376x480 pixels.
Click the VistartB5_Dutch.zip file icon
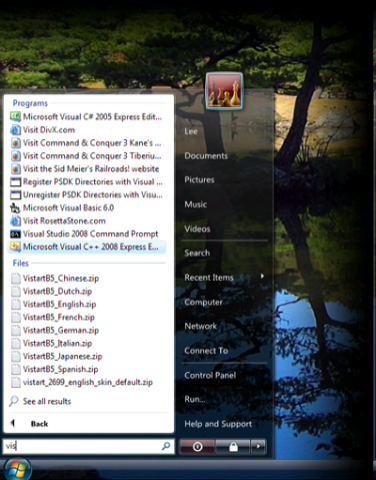click(x=16, y=291)
